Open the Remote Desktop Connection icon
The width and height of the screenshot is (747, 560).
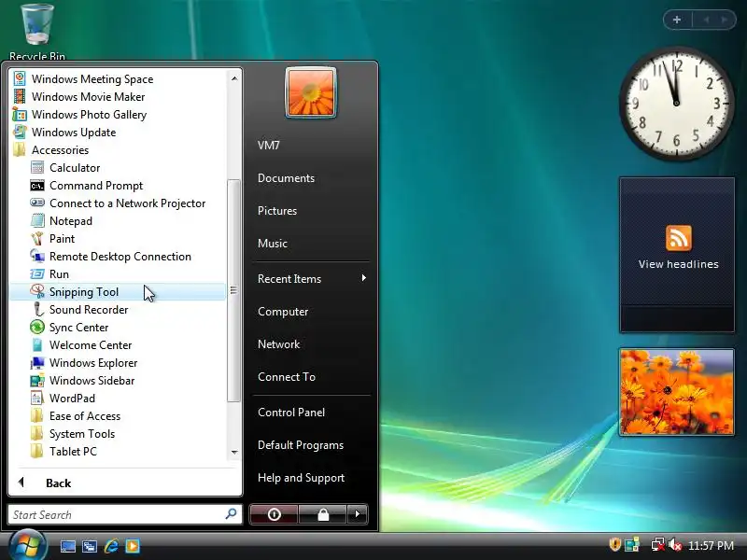(37, 256)
